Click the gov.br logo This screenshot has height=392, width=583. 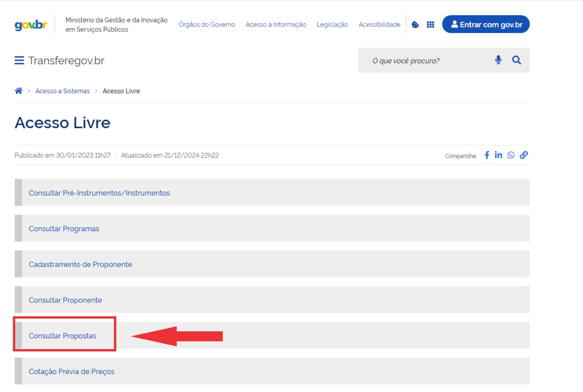31,25
